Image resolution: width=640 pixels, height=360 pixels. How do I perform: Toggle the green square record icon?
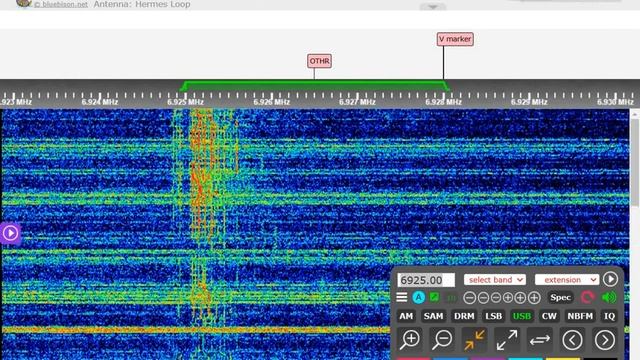(434, 297)
